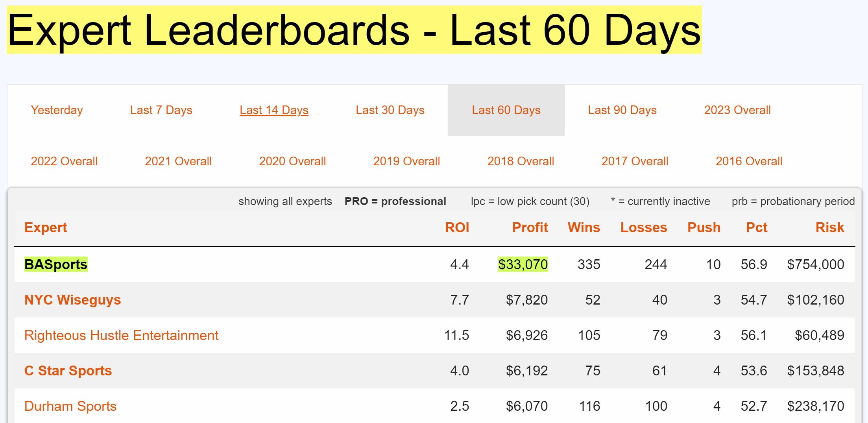Screen dimensions: 868x423
Task: View the Last 30 Days leaderboard
Action: [x=390, y=110]
